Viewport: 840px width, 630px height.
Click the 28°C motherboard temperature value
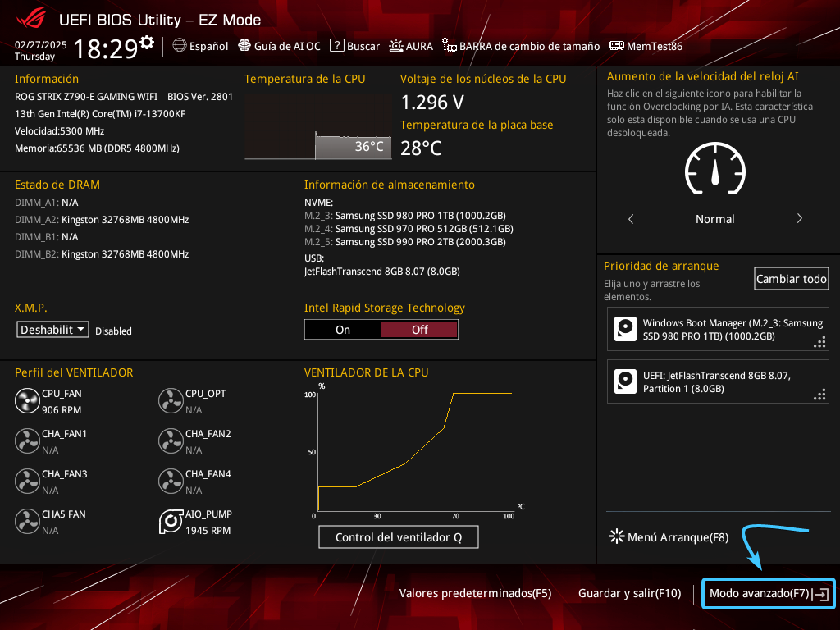(x=421, y=148)
